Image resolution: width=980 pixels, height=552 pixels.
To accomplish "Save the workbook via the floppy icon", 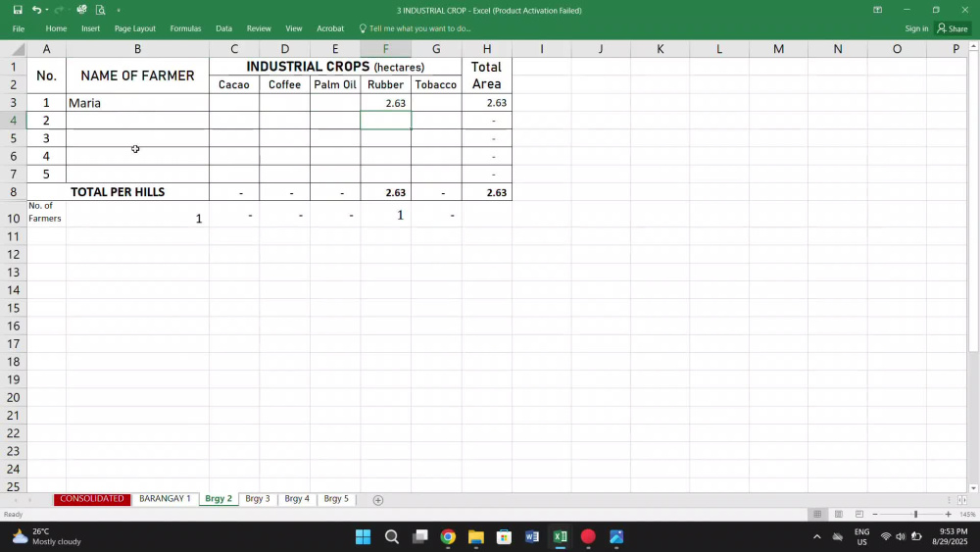I will pos(18,10).
